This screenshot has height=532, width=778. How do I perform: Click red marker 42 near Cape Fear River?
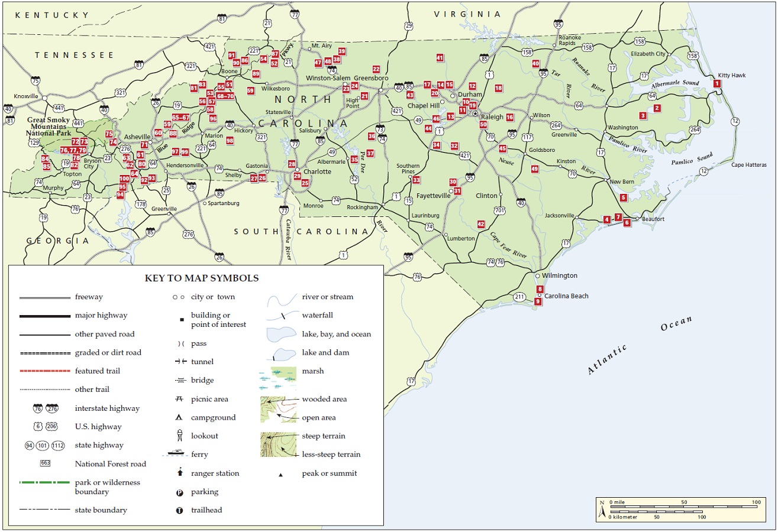[x=480, y=225]
